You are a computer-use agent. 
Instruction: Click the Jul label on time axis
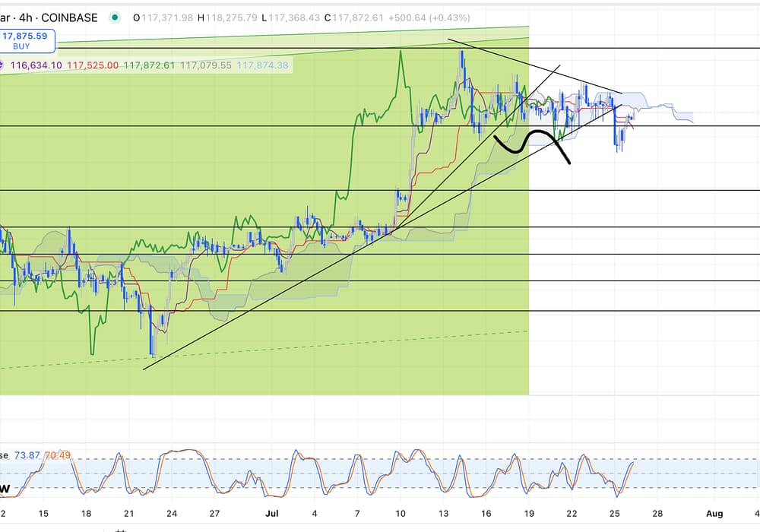coord(270,514)
